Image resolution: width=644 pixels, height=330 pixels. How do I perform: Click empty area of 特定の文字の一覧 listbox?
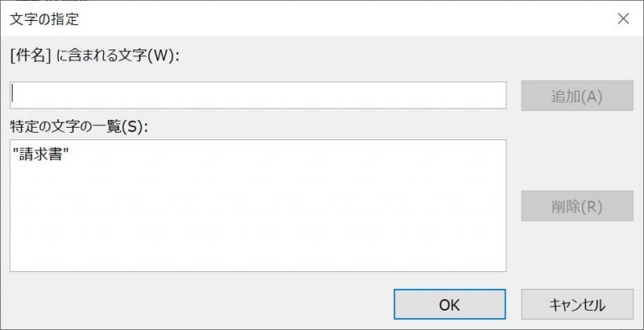click(258, 218)
